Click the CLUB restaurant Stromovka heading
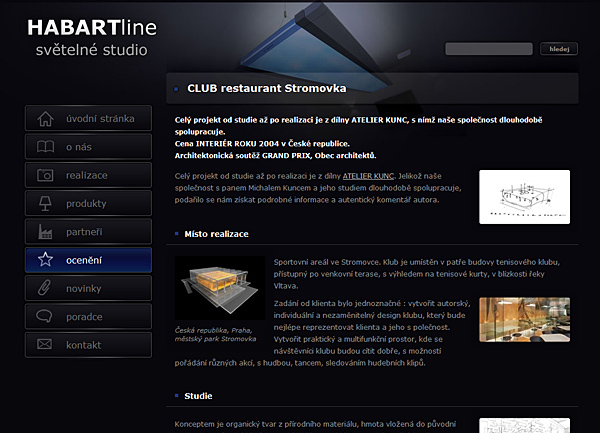 266,88
